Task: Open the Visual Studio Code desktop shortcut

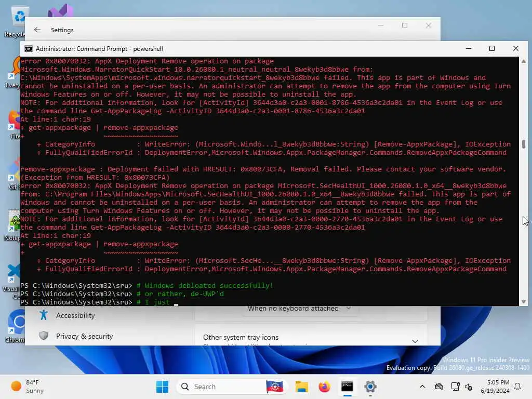Action: click(x=13, y=281)
